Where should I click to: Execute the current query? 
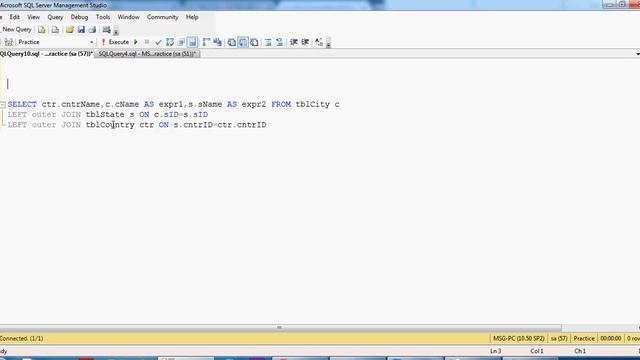(116, 42)
